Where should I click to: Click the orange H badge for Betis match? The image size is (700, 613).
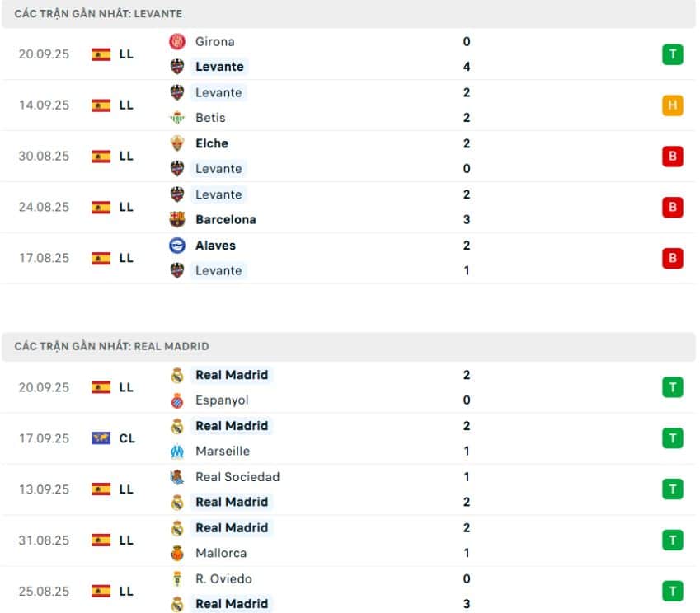coord(672,105)
